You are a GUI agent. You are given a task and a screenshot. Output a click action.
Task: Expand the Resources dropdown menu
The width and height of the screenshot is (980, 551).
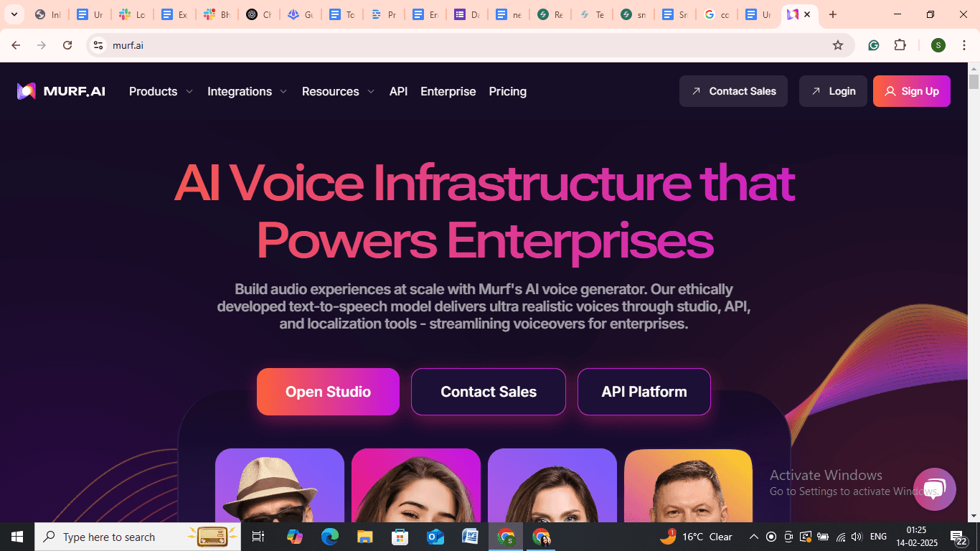click(339, 91)
